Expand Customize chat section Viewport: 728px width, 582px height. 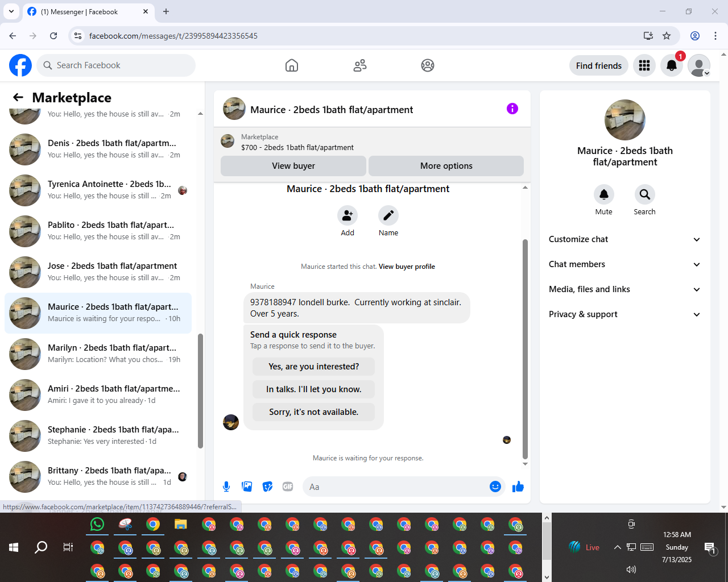click(624, 239)
